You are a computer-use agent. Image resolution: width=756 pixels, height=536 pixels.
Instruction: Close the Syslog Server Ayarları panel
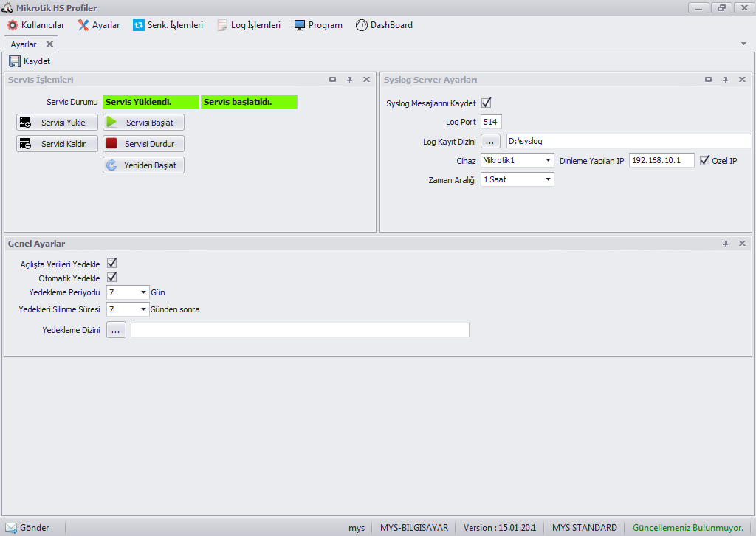(742, 80)
